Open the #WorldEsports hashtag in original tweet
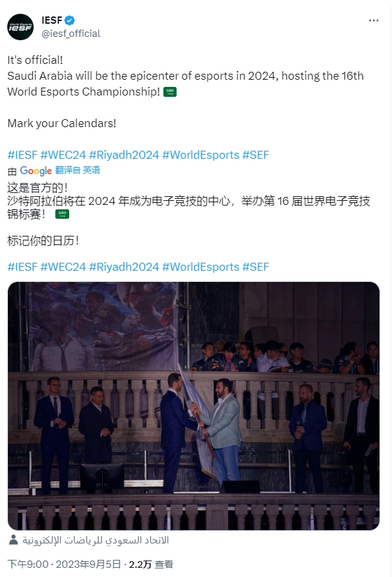Screen dimensions: 392x577 point(200,155)
